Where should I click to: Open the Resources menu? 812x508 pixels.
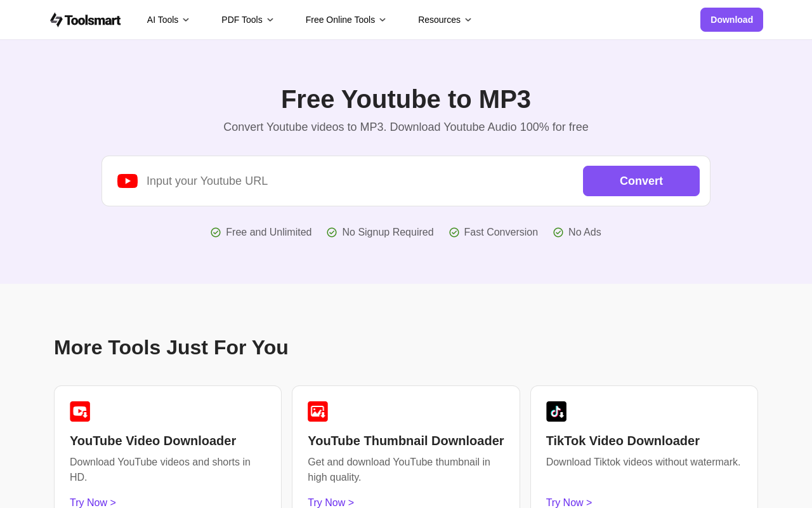[445, 20]
